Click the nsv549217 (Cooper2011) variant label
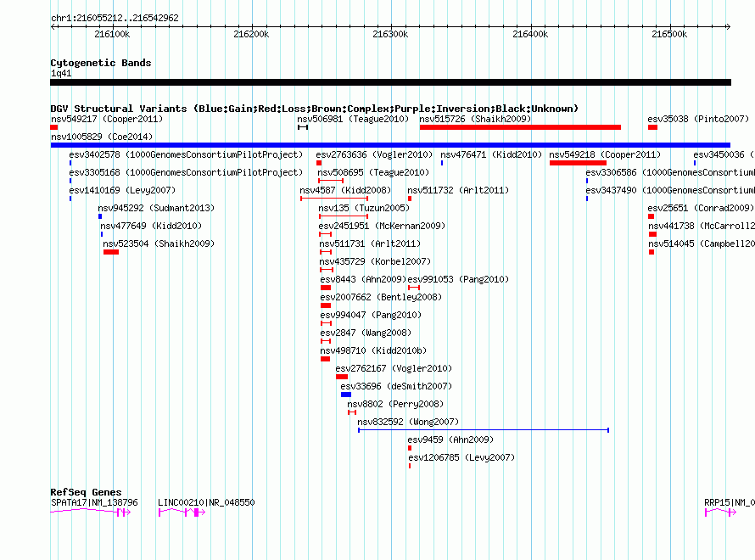755x560 pixels. tap(107, 119)
